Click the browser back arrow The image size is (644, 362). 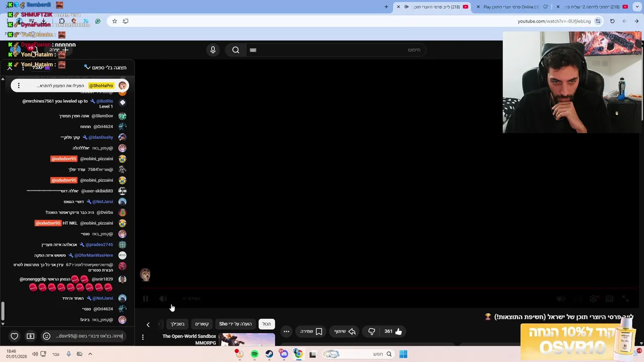[x=636, y=21]
